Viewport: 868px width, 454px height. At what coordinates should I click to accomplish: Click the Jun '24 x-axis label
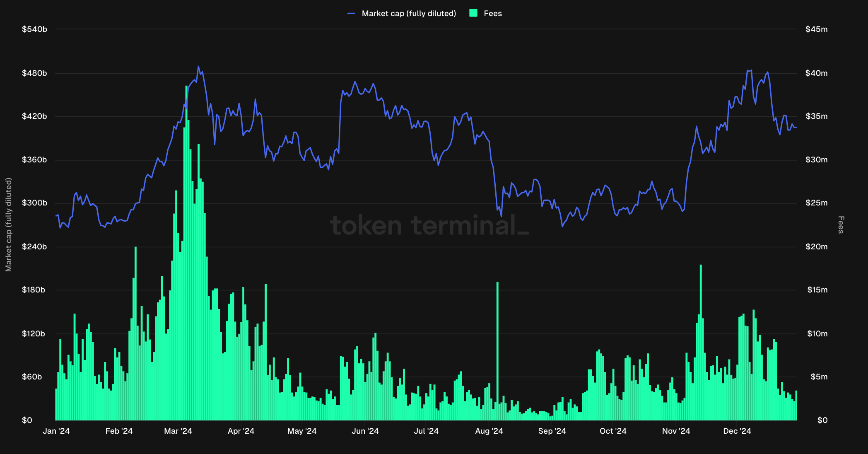click(x=365, y=431)
